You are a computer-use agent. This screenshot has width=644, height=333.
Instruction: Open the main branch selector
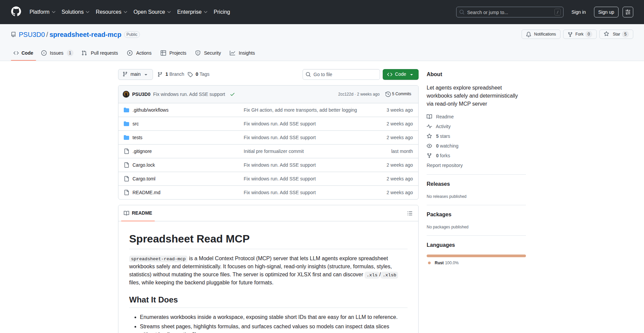pos(135,74)
